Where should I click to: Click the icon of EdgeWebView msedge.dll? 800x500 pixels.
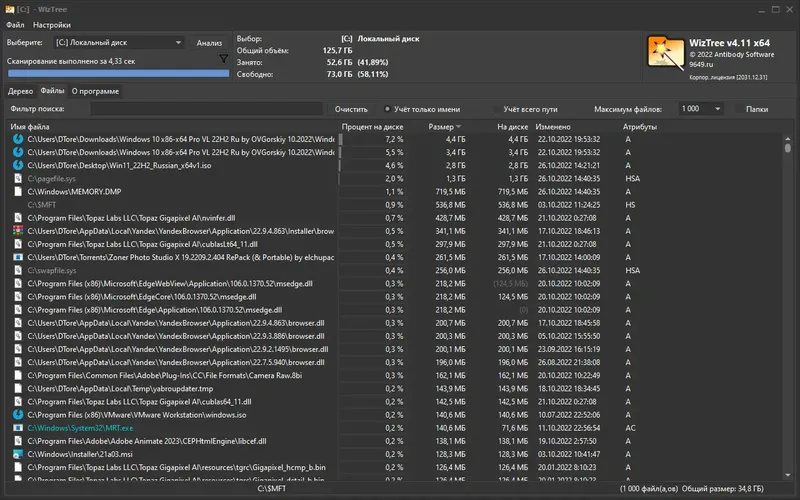(18, 284)
